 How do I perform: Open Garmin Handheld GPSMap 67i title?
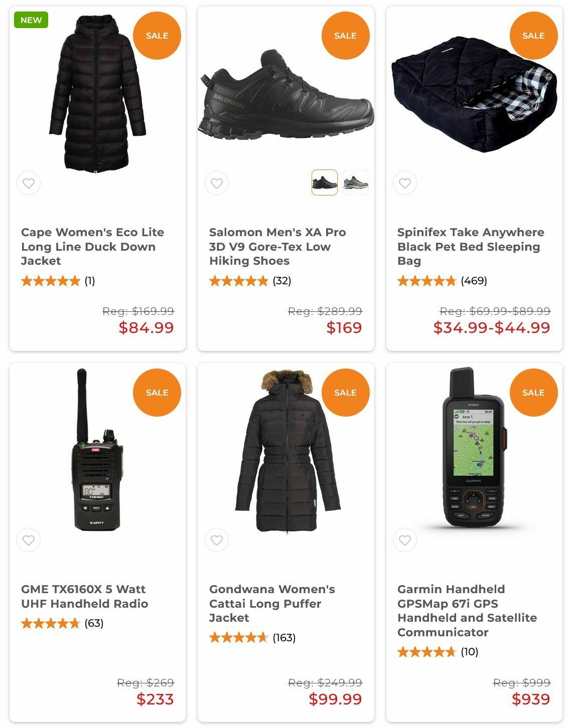[467, 611]
